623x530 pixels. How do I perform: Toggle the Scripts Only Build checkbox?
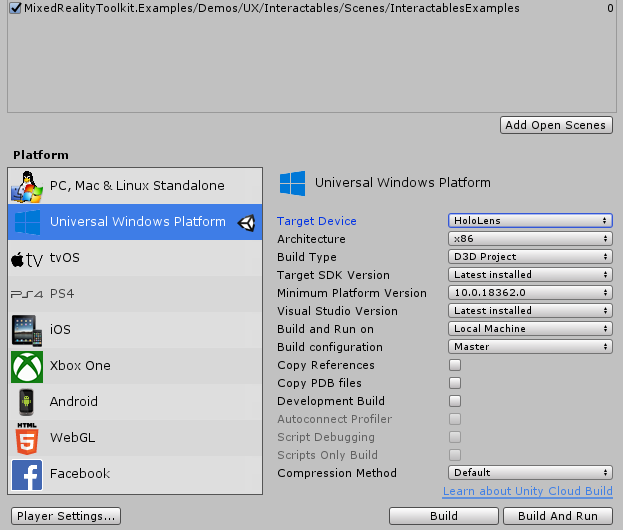coord(455,455)
